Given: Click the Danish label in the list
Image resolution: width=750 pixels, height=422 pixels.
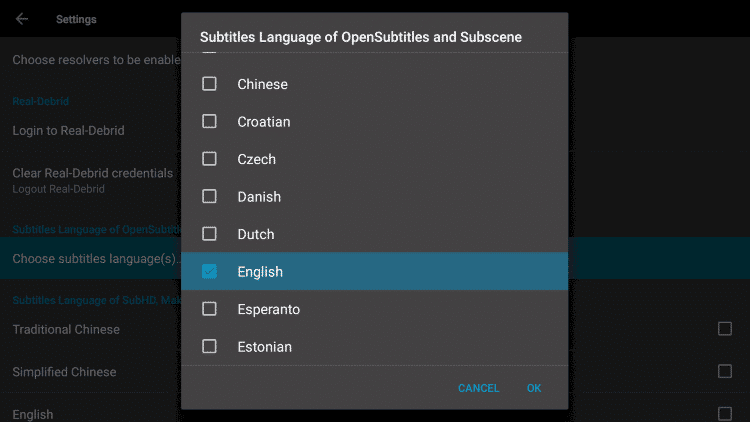Looking at the screenshot, I should [x=259, y=197].
